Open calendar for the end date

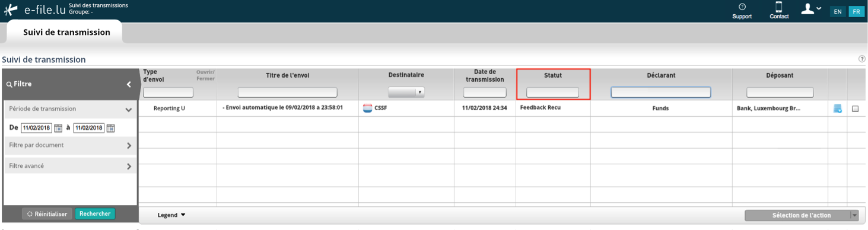[x=110, y=128]
